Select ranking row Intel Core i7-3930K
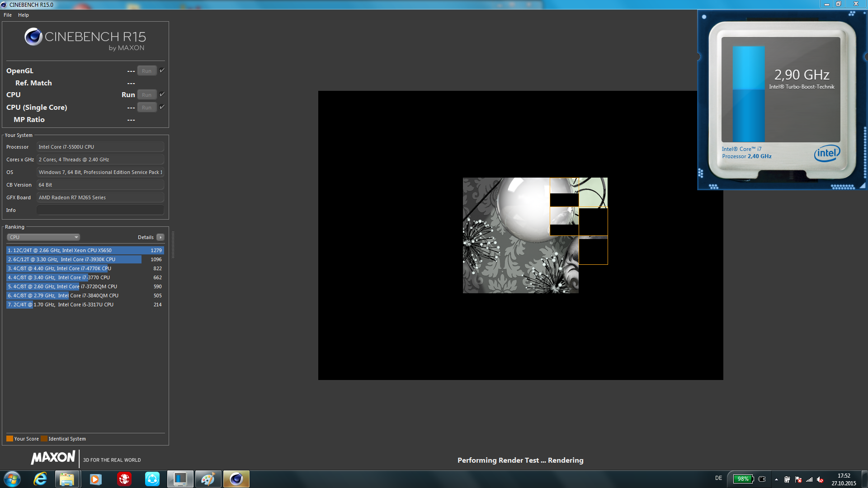The image size is (868, 488). [x=85, y=259]
